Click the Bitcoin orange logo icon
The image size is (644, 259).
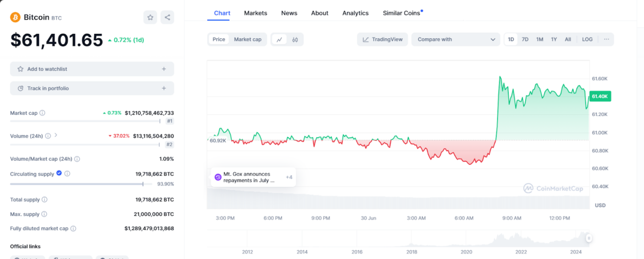tap(15, 17)
